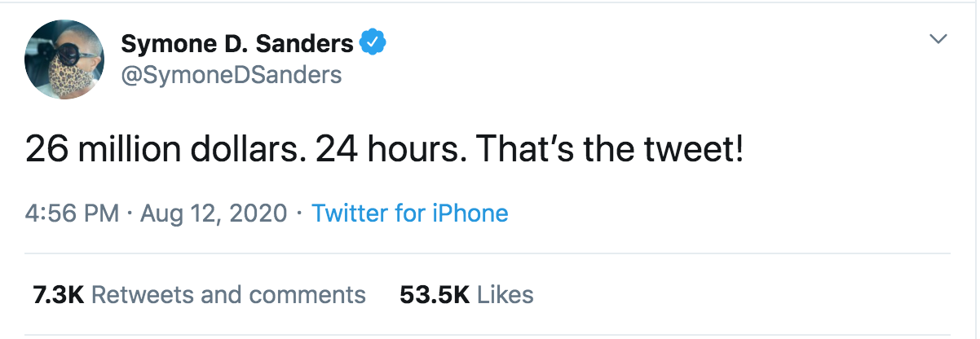Click the Symone D. Sanders display name
The height and width of the screenshot is (339, 980).
click(236, 43)
